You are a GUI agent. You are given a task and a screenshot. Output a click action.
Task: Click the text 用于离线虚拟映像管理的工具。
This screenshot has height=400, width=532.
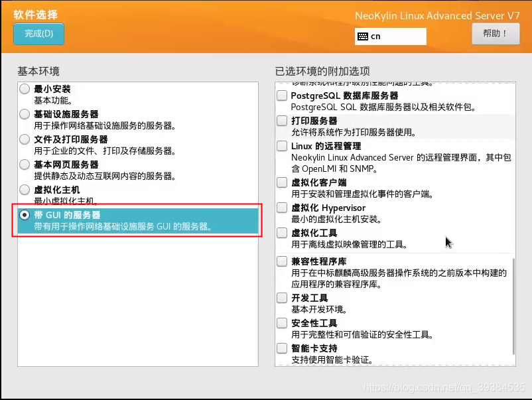(x=350, y=245)
